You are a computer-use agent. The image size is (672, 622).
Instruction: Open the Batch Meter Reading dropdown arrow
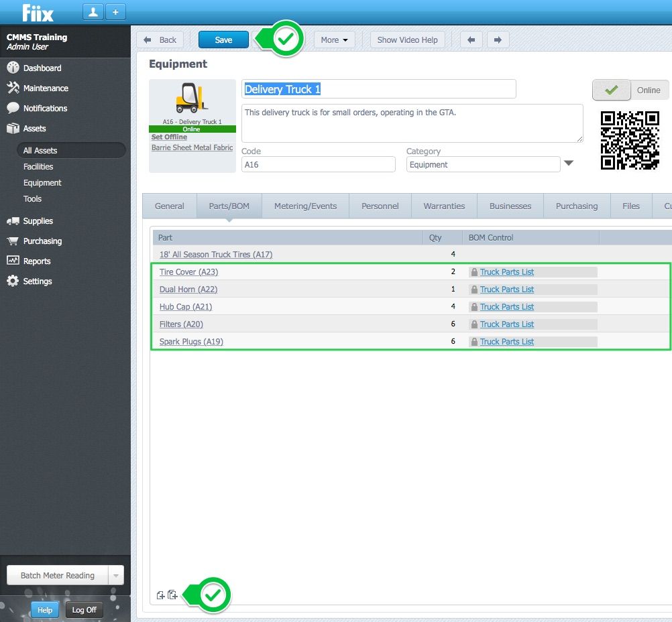[x=116, y=575]
